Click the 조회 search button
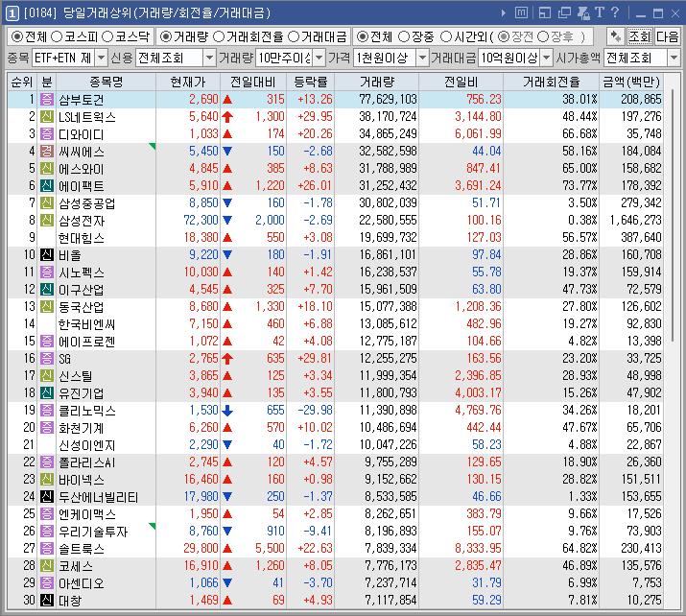The height and width of the screenshot is (616, 686). click(640, 36)
